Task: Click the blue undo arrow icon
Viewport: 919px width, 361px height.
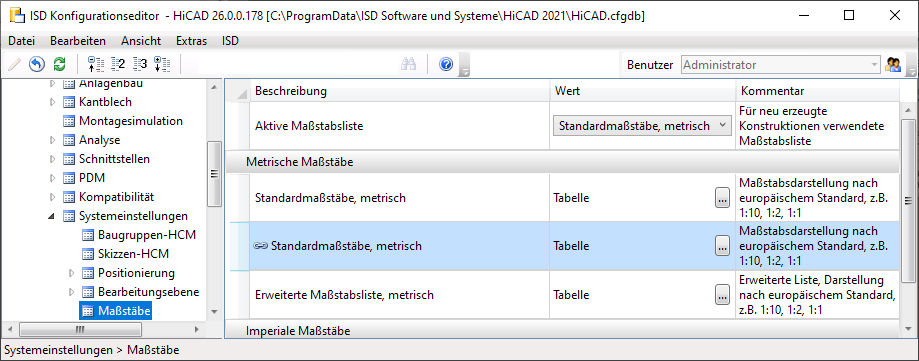Action: tap(37, 64)
